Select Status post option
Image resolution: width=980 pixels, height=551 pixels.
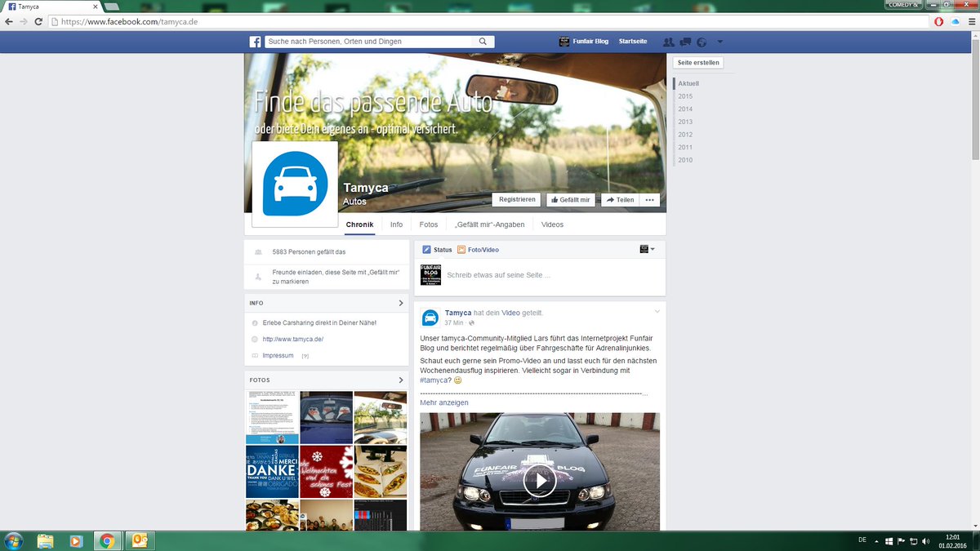click(437, 250)
